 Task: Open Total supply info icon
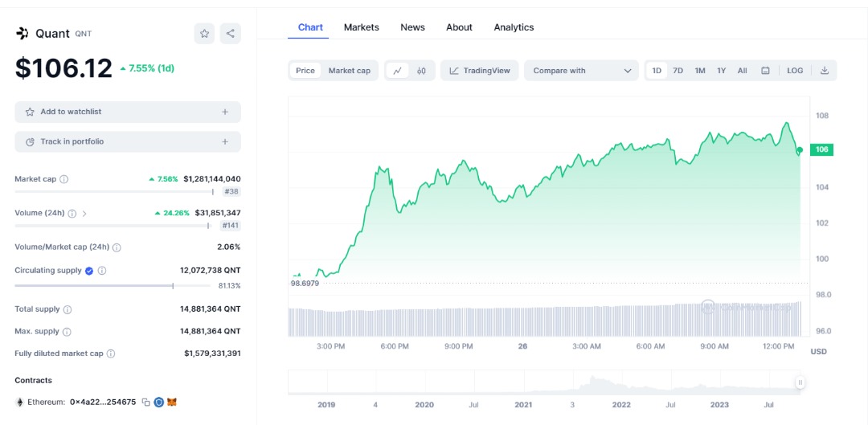pyautogui.click(x=67, y=309)
